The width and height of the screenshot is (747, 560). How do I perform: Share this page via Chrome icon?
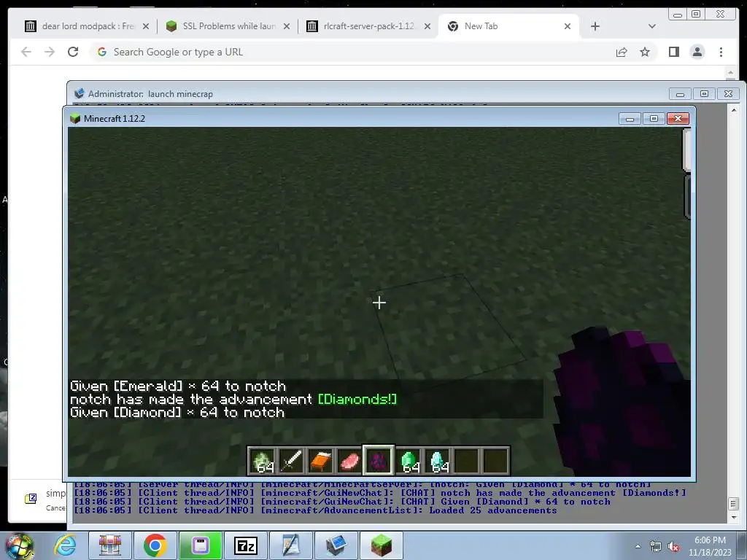622,52
